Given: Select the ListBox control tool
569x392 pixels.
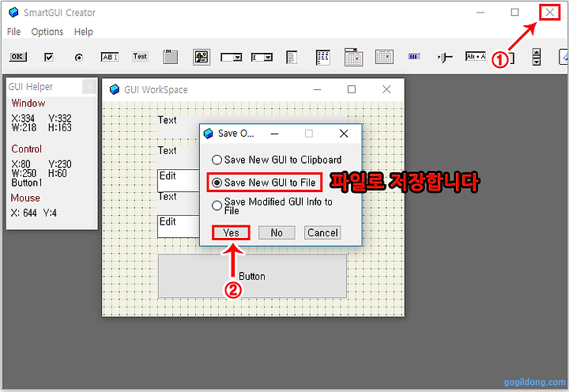Looking at the screenshot, I should (292, 57).
